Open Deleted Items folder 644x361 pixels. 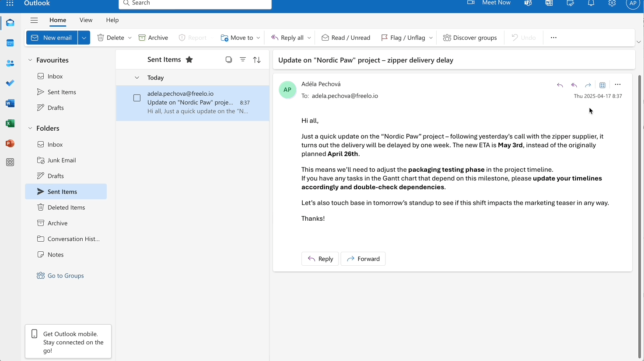click(x=66, y=207)
